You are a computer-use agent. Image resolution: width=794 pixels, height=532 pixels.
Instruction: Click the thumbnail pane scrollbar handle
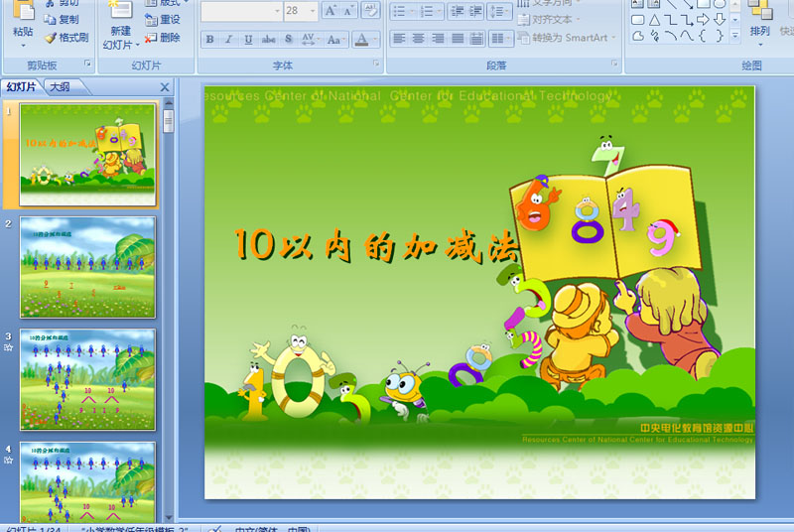(x=169, y=121)
